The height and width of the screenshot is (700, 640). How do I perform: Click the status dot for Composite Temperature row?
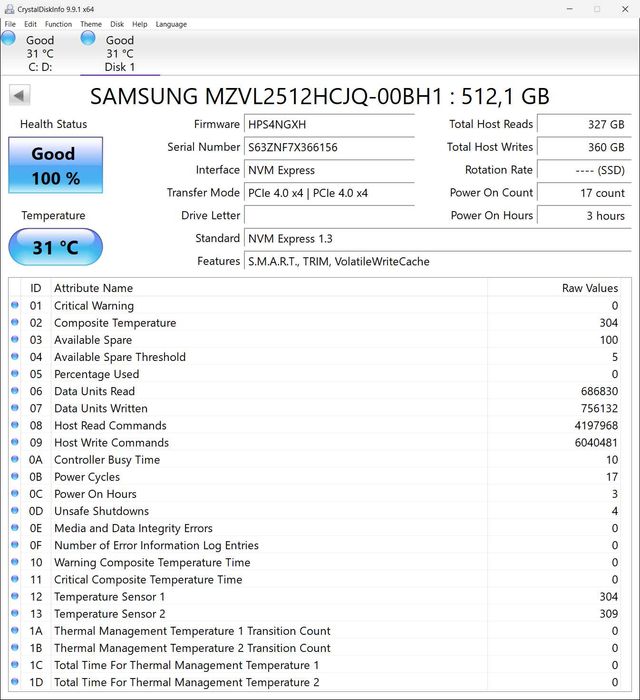point(15,322)
